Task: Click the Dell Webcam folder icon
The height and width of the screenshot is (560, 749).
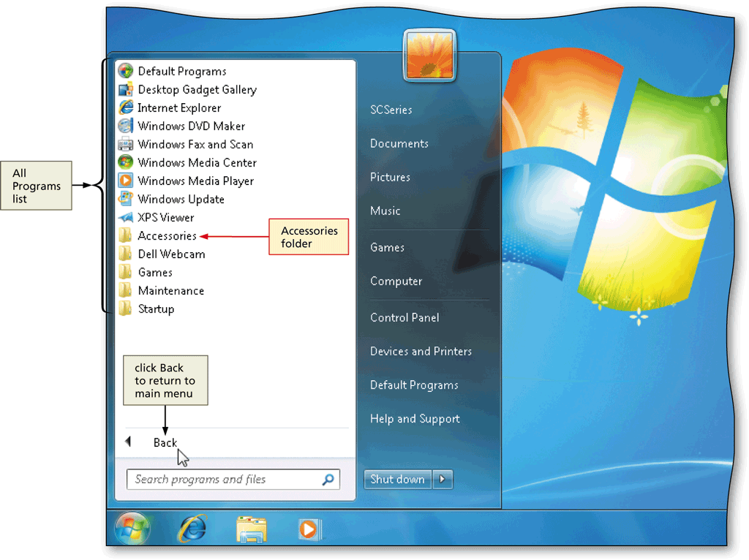Action: click(x=126, y=254)
